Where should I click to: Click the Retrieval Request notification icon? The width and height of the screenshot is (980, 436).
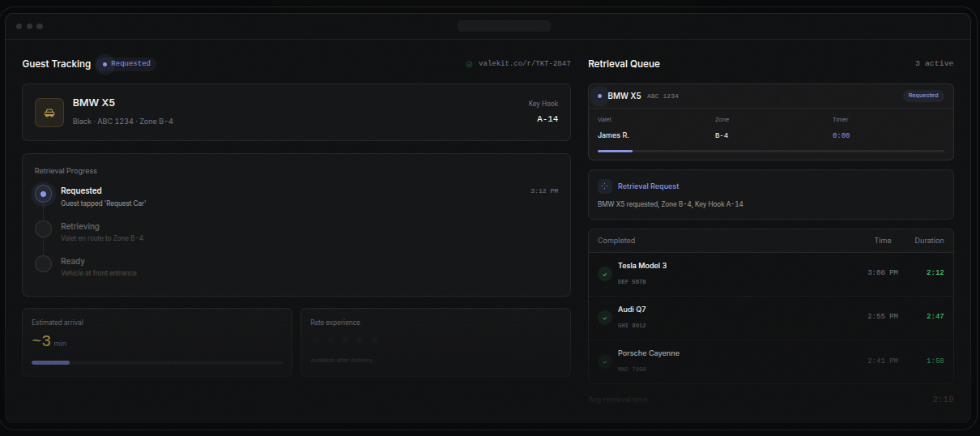(x=605, y=186)
